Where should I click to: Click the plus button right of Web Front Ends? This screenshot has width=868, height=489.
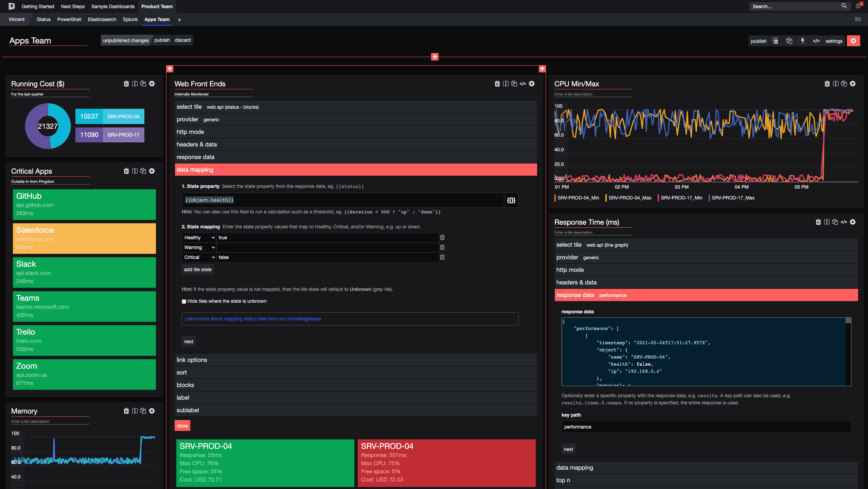542,69
